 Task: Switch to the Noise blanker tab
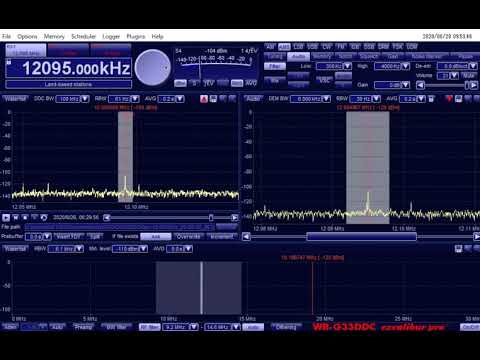pyautogui.click(x=427, y=56)
